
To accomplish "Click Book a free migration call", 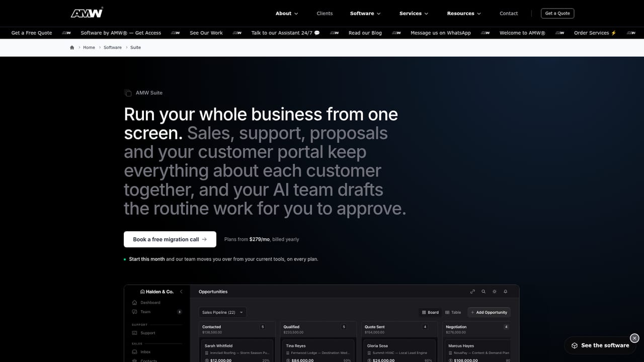I will (x=170, y=239).
